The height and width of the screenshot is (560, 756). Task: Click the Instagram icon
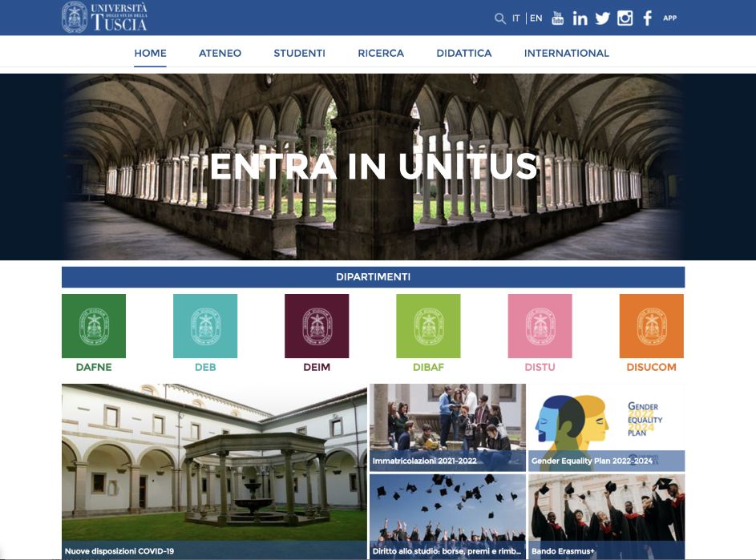(625, 17)
